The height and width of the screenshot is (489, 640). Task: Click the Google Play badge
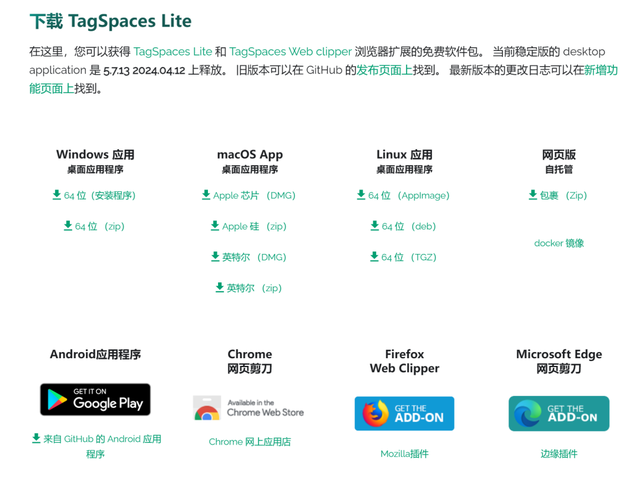pos(95,400)
